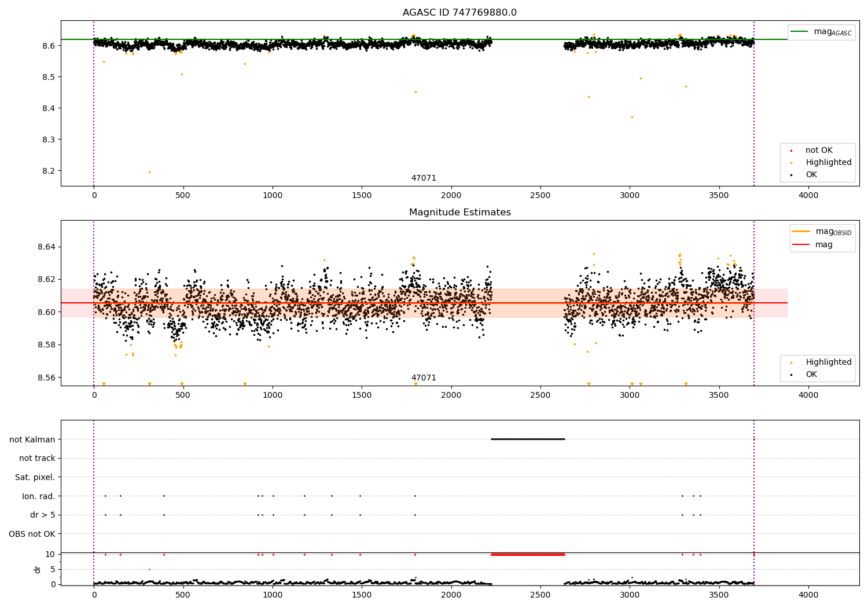
Task: Click x-axis tick '2500' under the top plot
Action: [540, 196]
